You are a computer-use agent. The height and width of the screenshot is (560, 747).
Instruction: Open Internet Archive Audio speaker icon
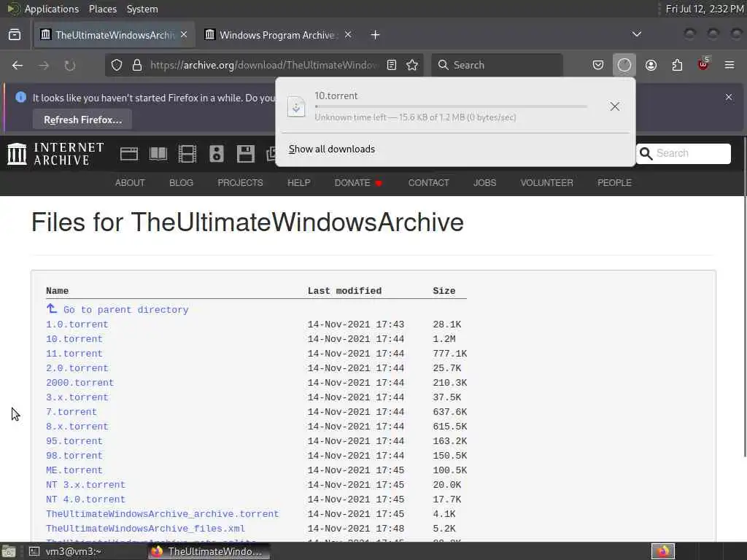(x=216, y=154)
